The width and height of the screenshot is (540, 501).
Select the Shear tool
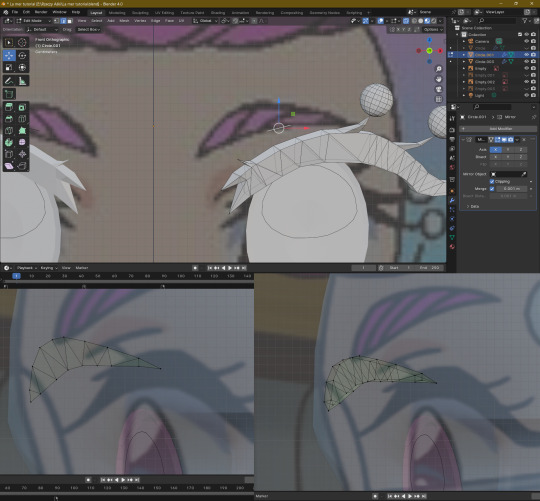pyautogui.click(x=9, y=166)
